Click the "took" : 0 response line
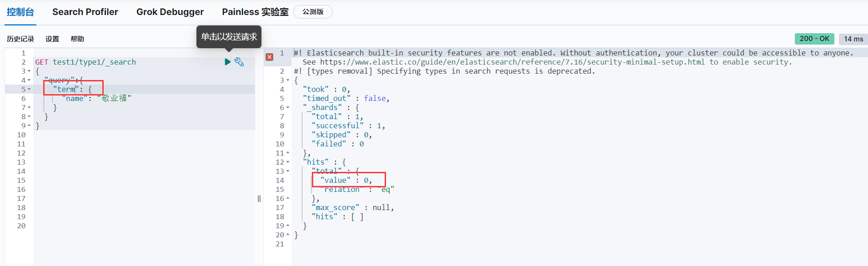Image resolution: width=868 pixels, height=266 pixels. pyautogui.click(x=326, y=89)
